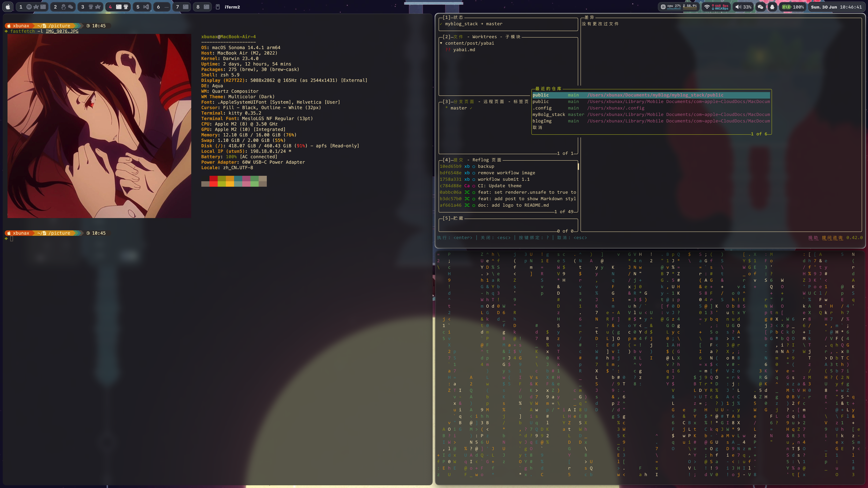Click the WeChat icon in the right status bar
The width and height of the screenshot is (868, 488).
(x=761, y=7)
